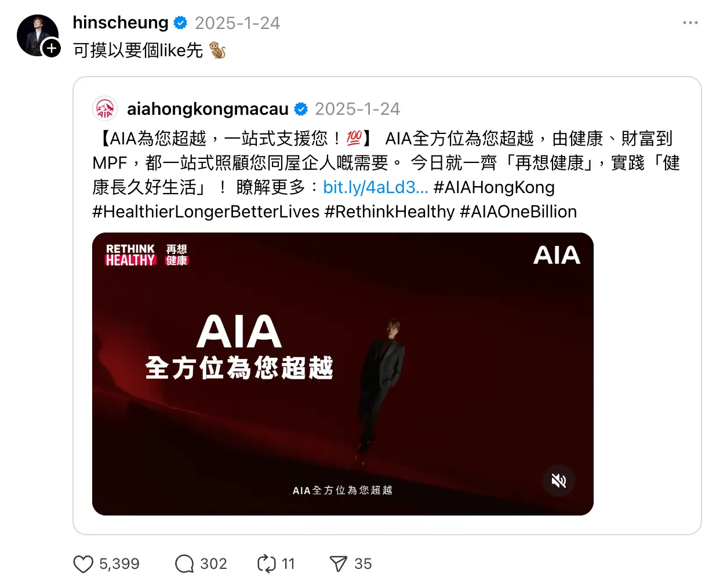Like the post via the heart icon

pyautogui.click(x=83, y=564)
